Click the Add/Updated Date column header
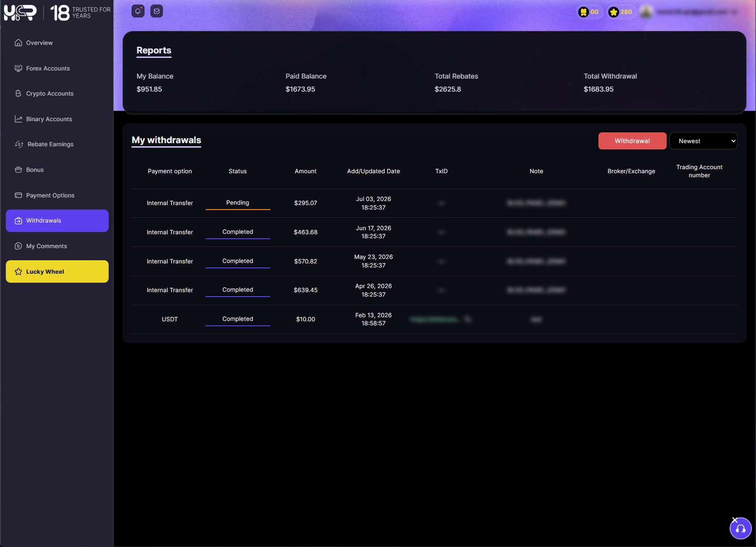The height and width of the screenshot is (547, 756). click(x=374, y=171)
